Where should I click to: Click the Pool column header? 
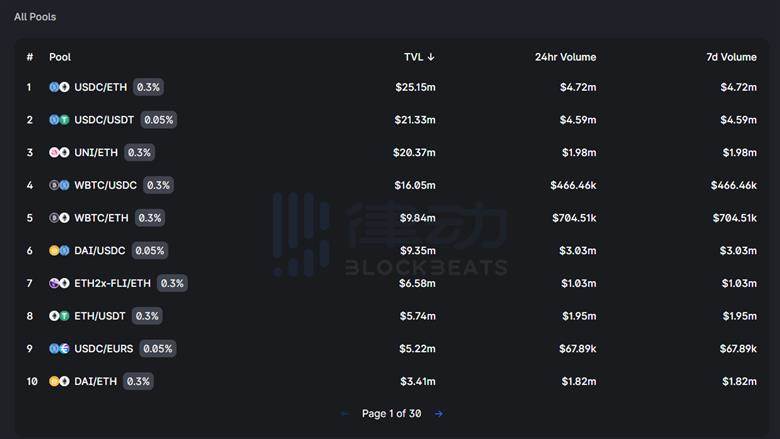pos(60,57)
